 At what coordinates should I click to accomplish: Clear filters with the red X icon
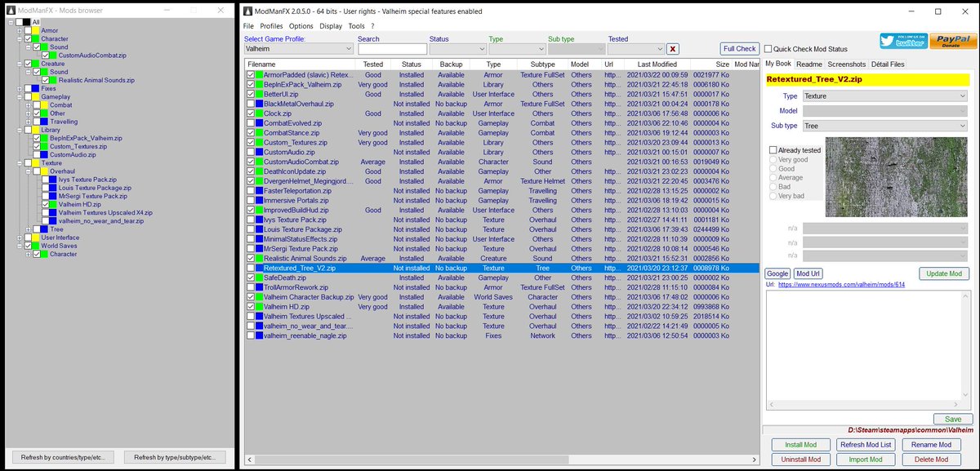(x=673, y=49)
